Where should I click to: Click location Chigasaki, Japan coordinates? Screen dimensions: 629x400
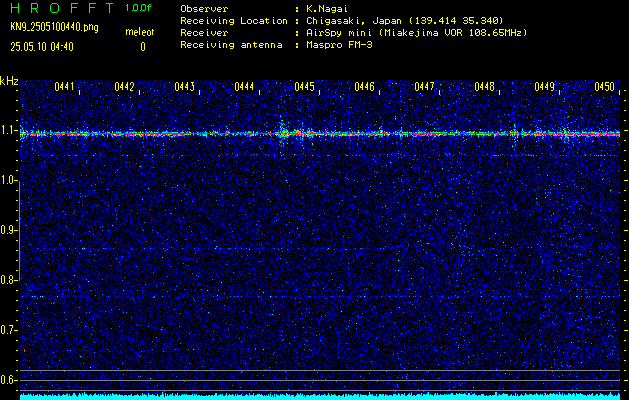[x=405, y=21]
